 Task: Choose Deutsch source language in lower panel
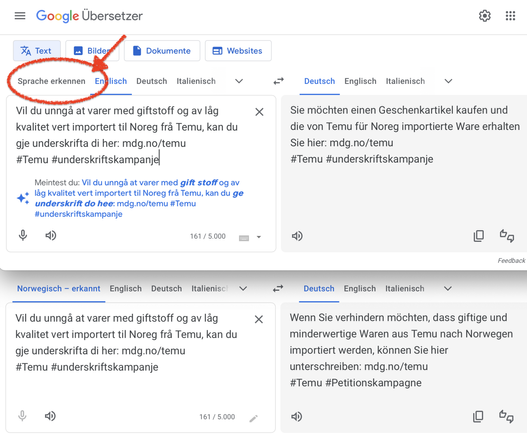coord(166,288)
